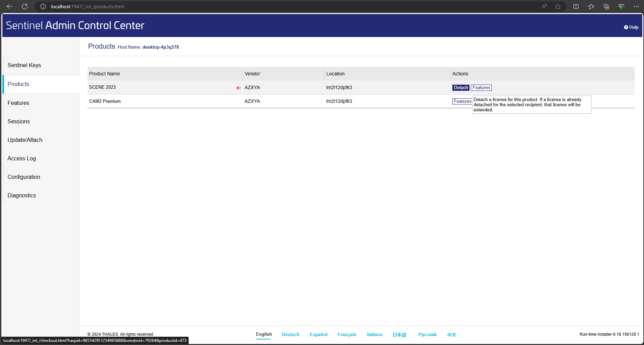This screenshot has height=345, width=644.
Task: Navigate to Update/Attach page
Action: point(25,140)
